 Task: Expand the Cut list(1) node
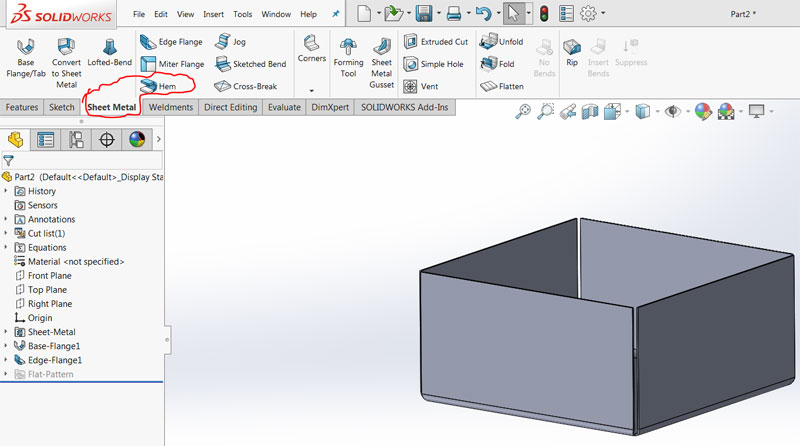pos(6,233)
